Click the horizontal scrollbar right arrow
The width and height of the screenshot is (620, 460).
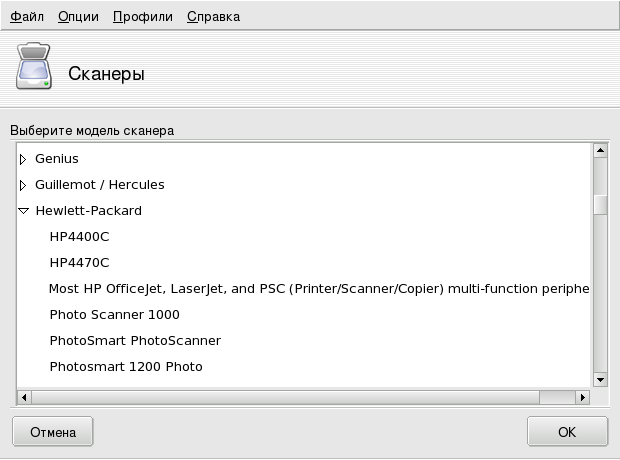pos(584,397)
